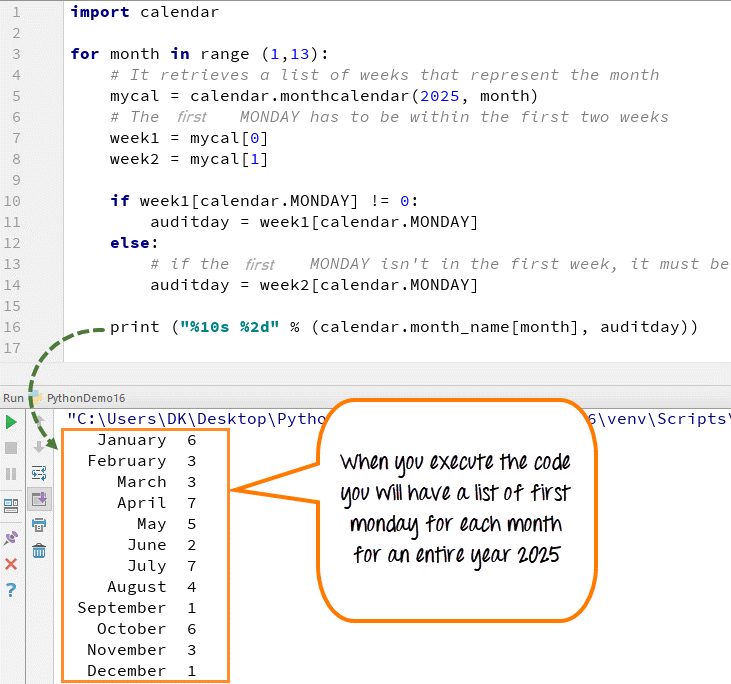Toggle scroll to end of output

[x=39, y=498]
